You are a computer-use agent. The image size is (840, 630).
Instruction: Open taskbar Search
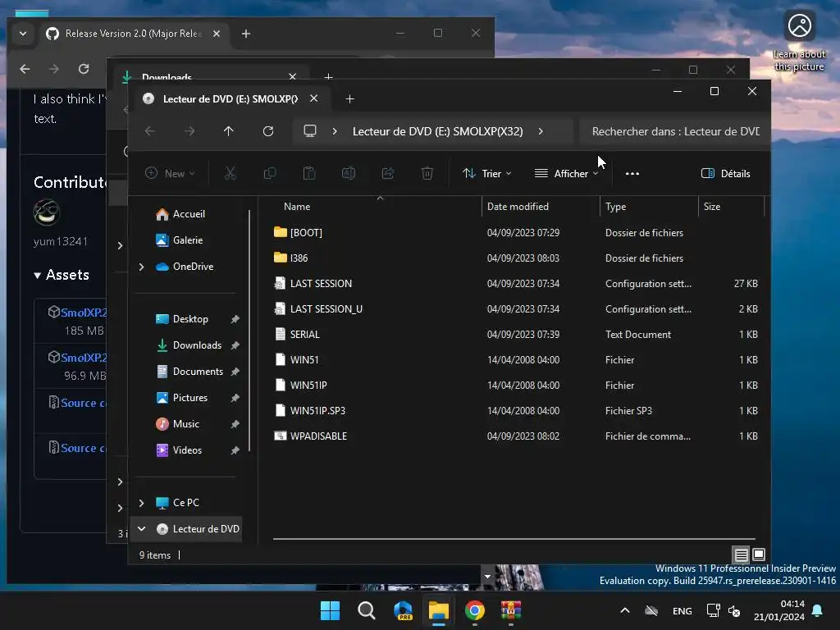point(367,610)
